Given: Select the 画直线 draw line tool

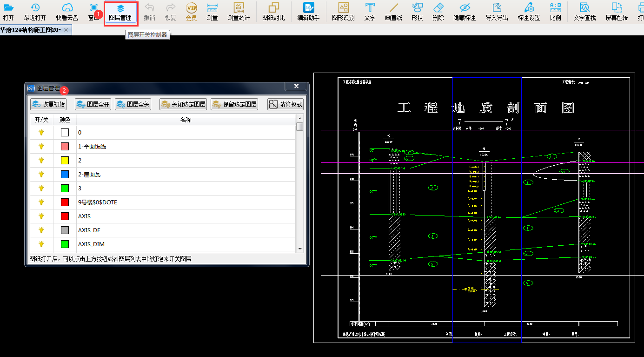Looking at the screenshot, I should [393, 12].
